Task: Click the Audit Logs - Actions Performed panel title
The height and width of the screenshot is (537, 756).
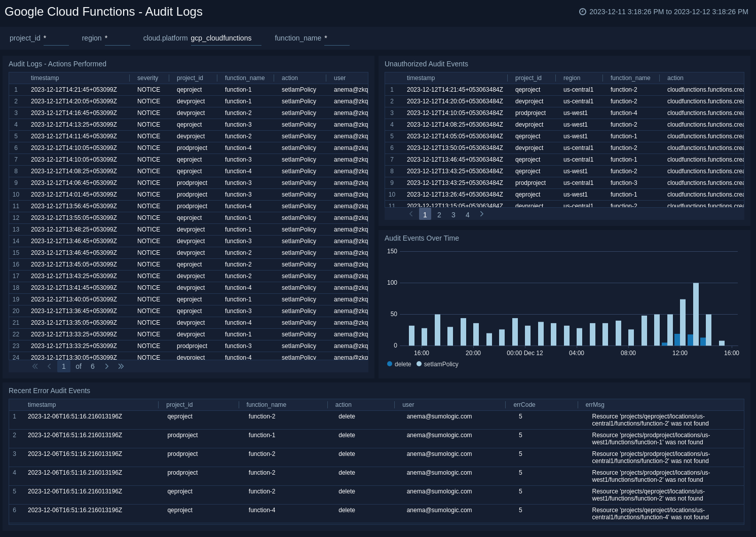Action: [57, 64]
